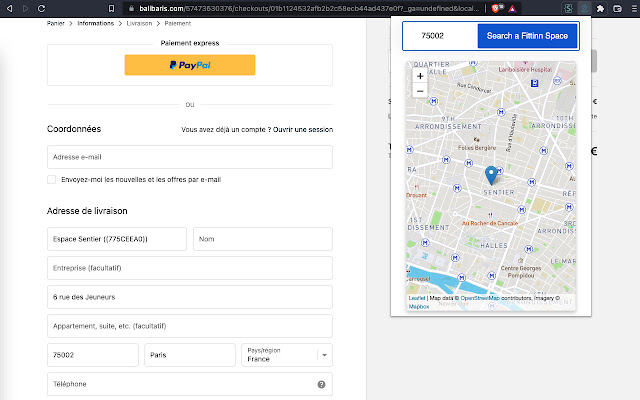The height and width of the screenshot is (400, 640).
Task: Focus the Fittinn popup 75002 search field
Action: 440,36
